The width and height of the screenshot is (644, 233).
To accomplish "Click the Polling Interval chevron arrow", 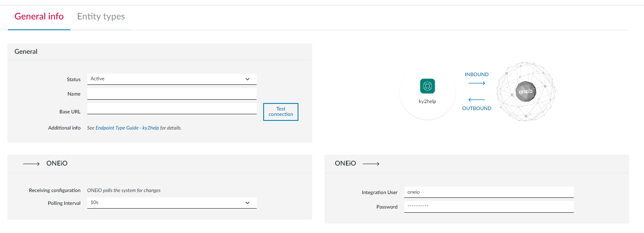I will pos(248,203).
